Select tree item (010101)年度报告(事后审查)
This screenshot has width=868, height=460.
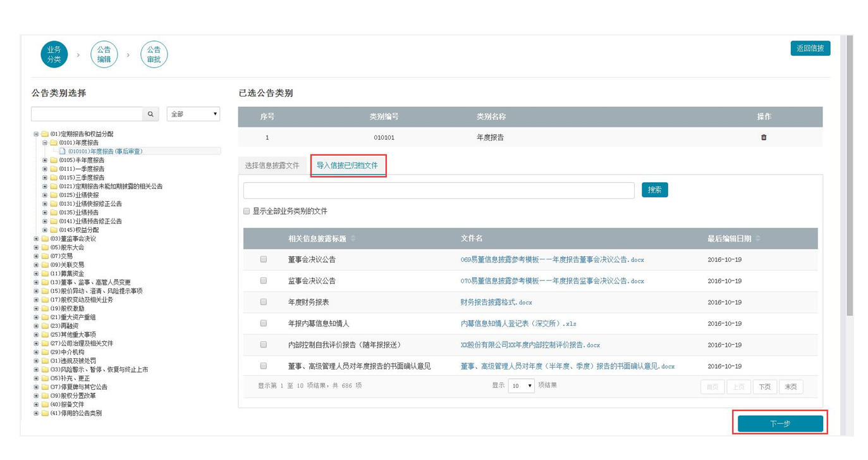(106, 151)
